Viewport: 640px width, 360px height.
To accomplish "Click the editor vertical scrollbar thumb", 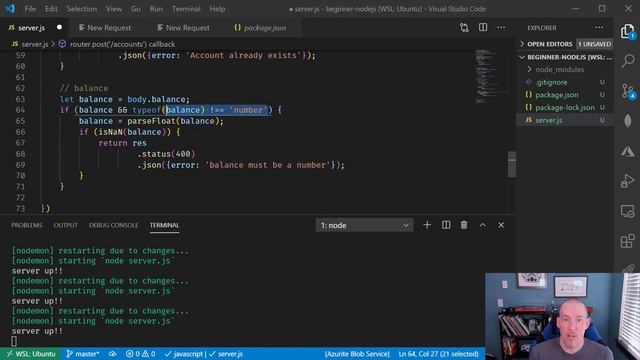I will coord(512,164).
